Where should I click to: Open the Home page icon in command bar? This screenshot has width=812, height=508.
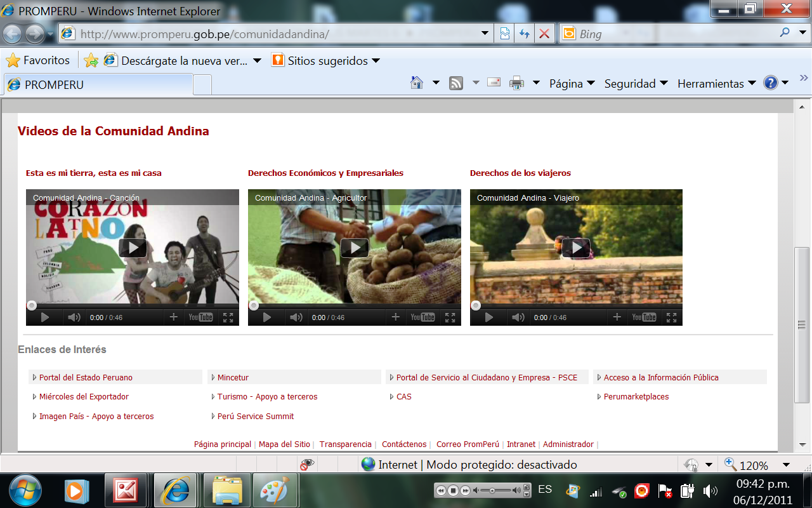417,83
